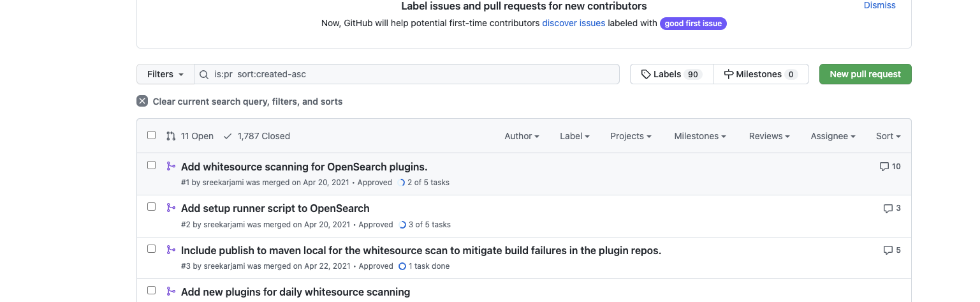Select checkbox for Include publish to maven local PR

point(152,249)
